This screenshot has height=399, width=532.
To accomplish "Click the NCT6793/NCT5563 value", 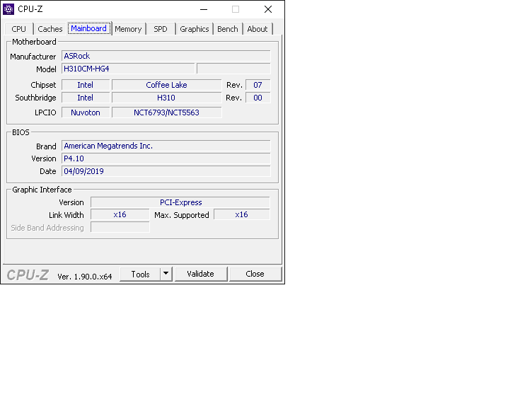I will pos(166,112).
